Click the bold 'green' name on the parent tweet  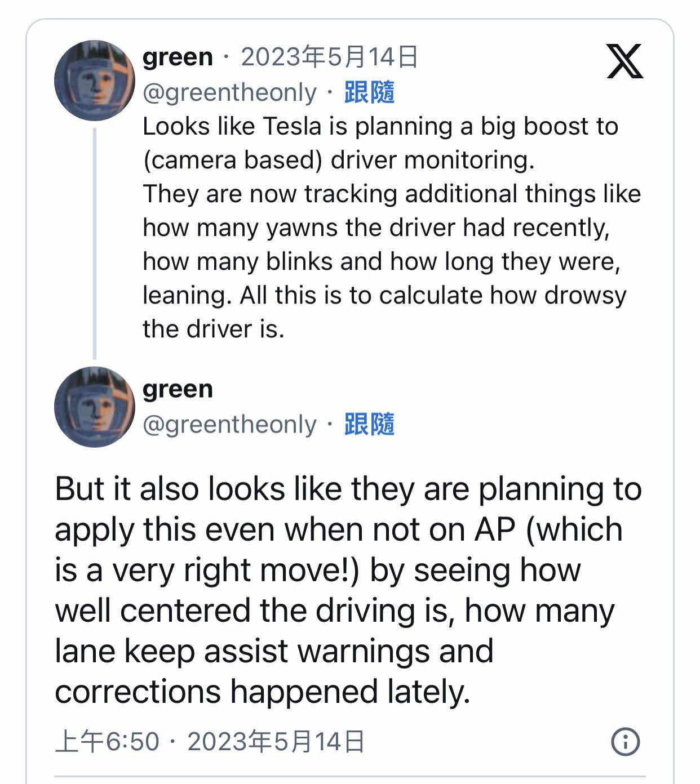(x=178, y=57)
